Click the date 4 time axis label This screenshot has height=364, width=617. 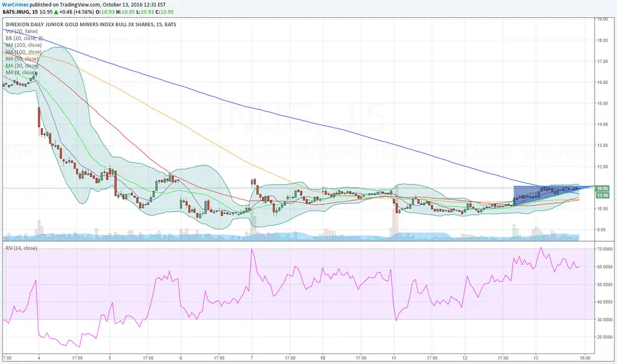click(x=38, y=358)
